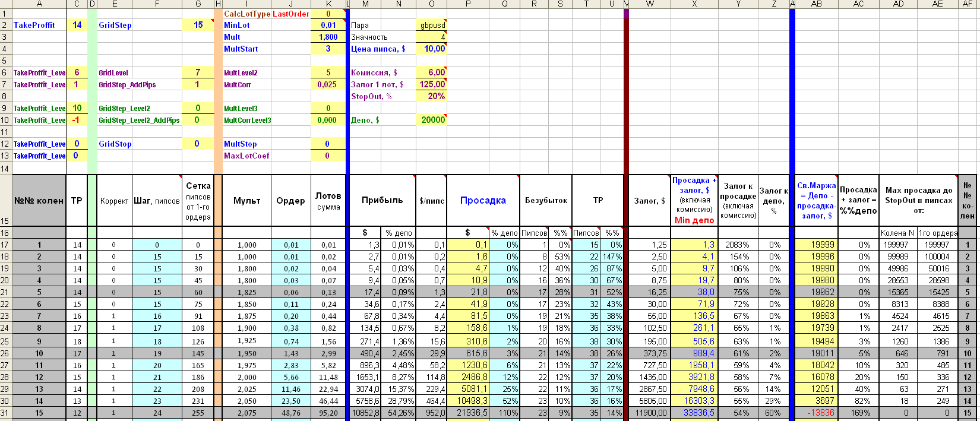The image size is (980, 421).
Task: Select the GridStep_AddPips label
Action: (127, 84)
